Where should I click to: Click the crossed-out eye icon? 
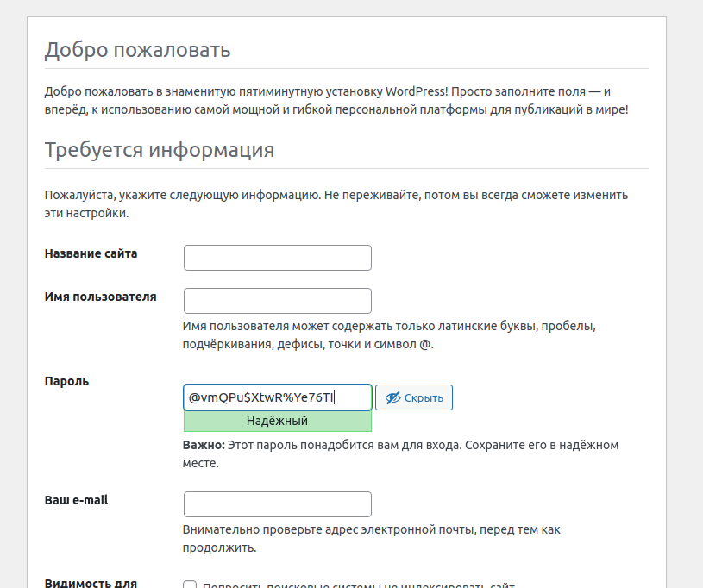392,397
